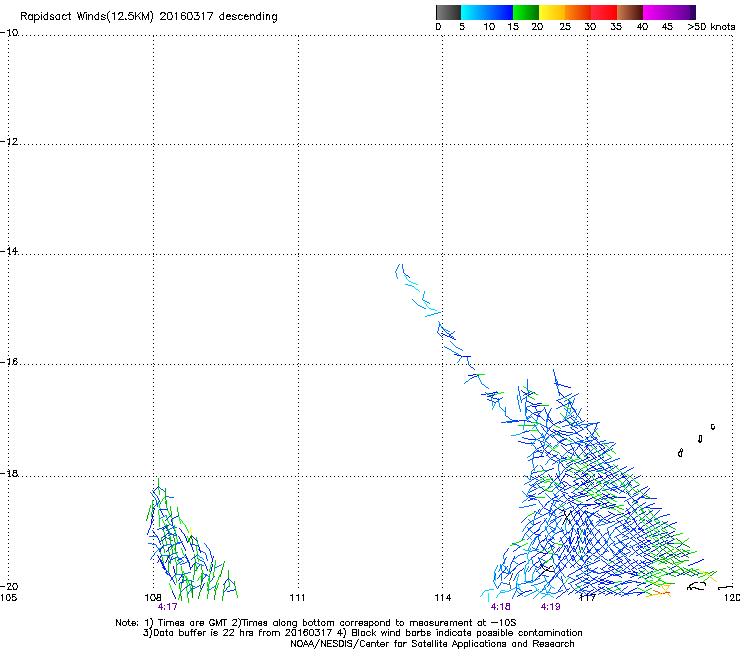Viewport: 740px width, 650px height.
Task: Click the '-18' latitude axis label
Action: click(9, 473)
